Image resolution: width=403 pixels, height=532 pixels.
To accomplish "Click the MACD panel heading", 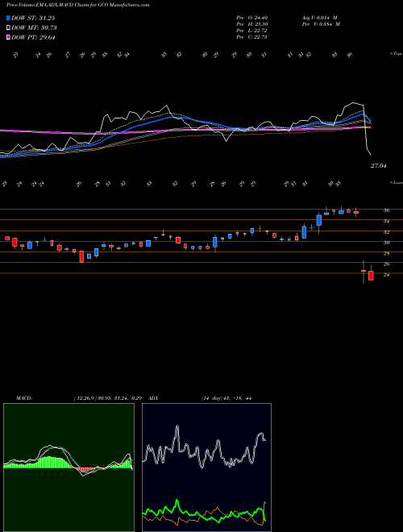I will click(x=23, y=398).
